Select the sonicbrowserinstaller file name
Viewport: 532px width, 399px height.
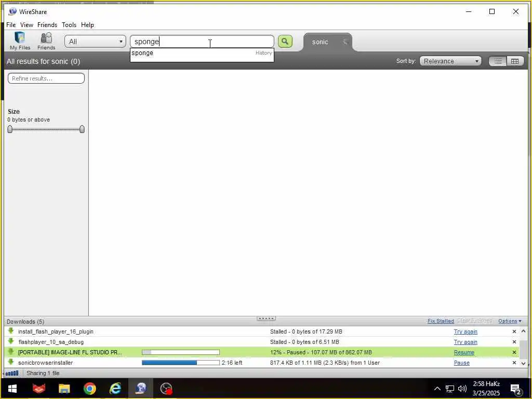(46, 363)
